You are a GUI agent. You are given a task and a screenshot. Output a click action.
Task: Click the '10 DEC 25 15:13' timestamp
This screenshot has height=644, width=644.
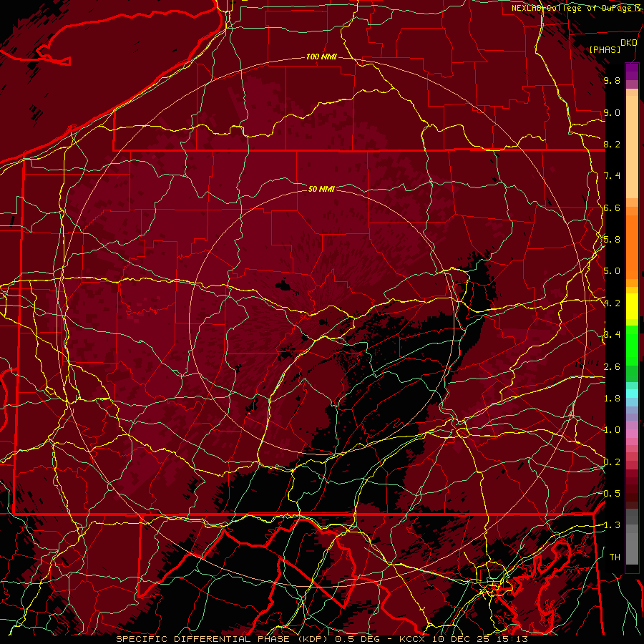[479, 639]
